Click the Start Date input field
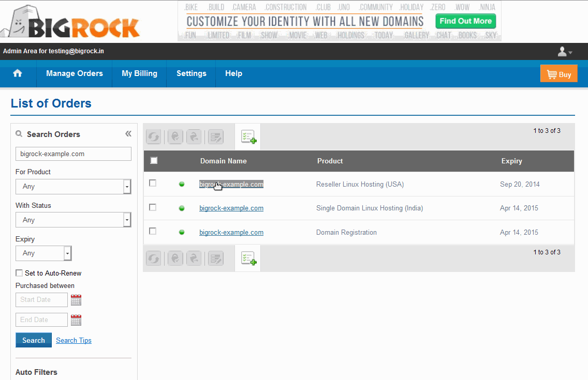The width and height of the screenshot is (588, 380). pyautogui.click(x=41, y=300)
